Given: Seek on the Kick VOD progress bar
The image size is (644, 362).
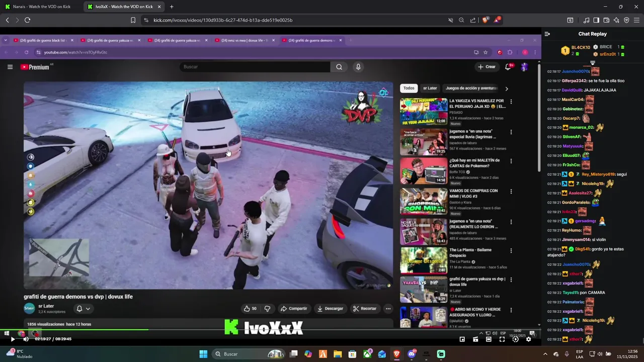Looking at the screenshot, I should (270, 330).
